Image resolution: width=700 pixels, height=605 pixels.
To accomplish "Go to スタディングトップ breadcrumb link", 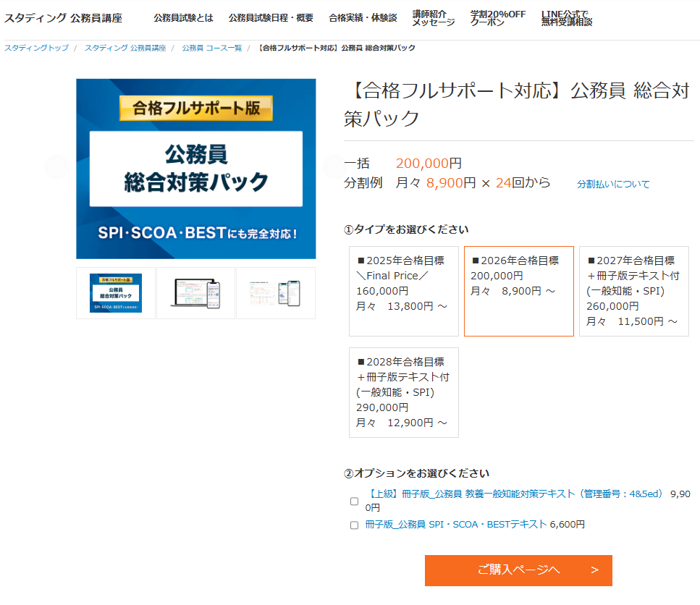I will 37,48.
